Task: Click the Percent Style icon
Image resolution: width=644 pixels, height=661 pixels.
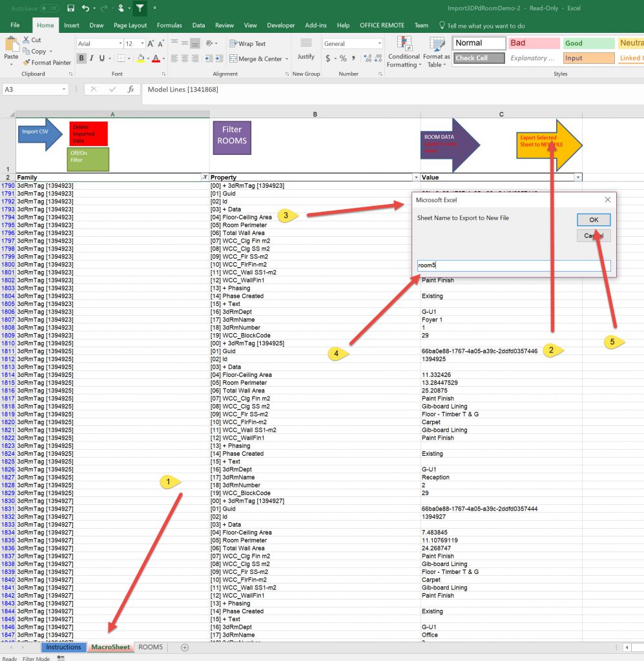Action: point(343,59)
